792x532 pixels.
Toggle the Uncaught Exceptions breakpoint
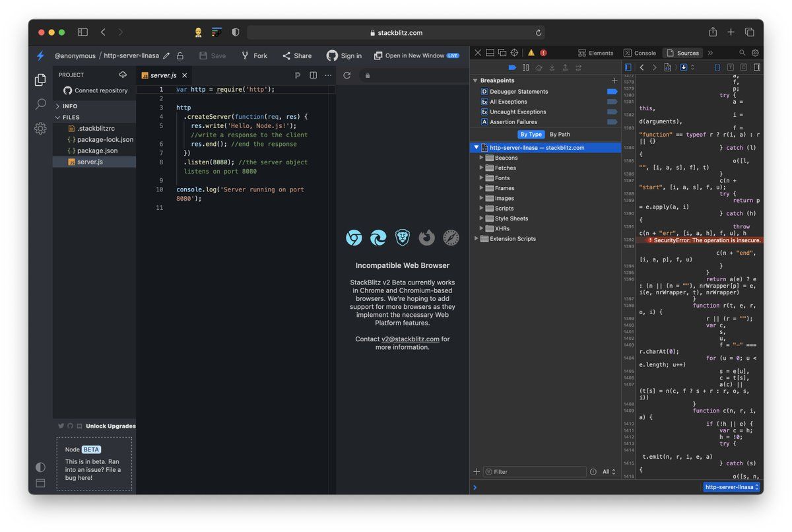(612, 112)
